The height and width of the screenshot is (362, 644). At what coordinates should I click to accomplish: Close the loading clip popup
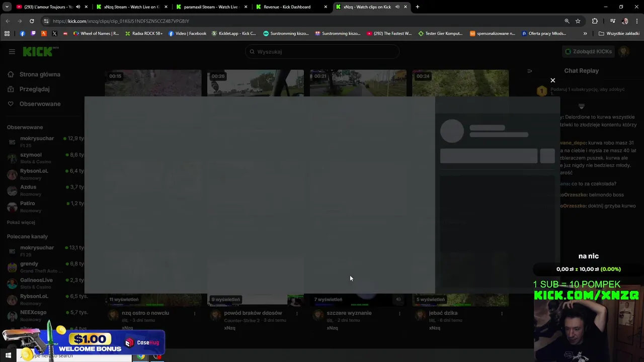pyautogui.click(x=552, y=80)
